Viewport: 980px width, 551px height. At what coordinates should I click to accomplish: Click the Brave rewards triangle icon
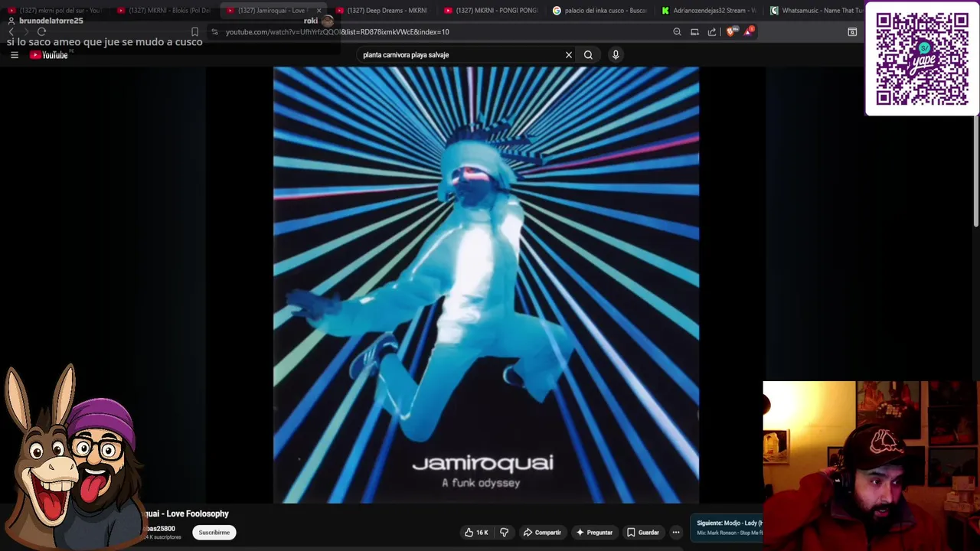pyautogui.click(x=748, y=32)
